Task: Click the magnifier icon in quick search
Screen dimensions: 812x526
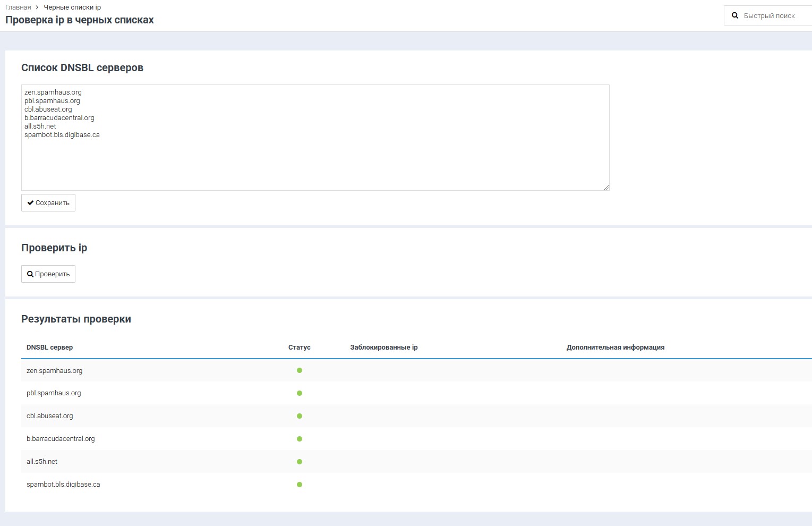Action: [x=735, y=16]
